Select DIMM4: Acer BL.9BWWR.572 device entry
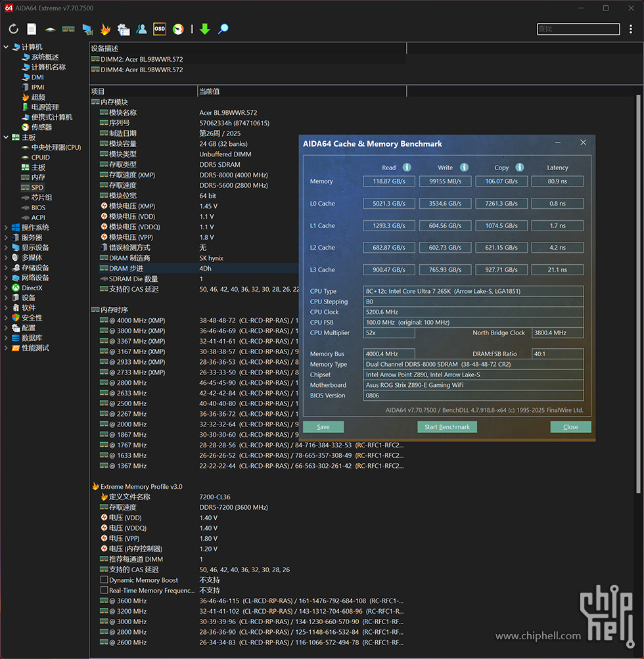Screen dimensions: 644x659 pos(141,70)
